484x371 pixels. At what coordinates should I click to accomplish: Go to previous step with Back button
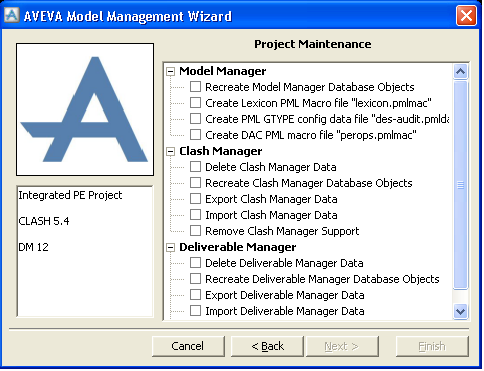point(267,346)
